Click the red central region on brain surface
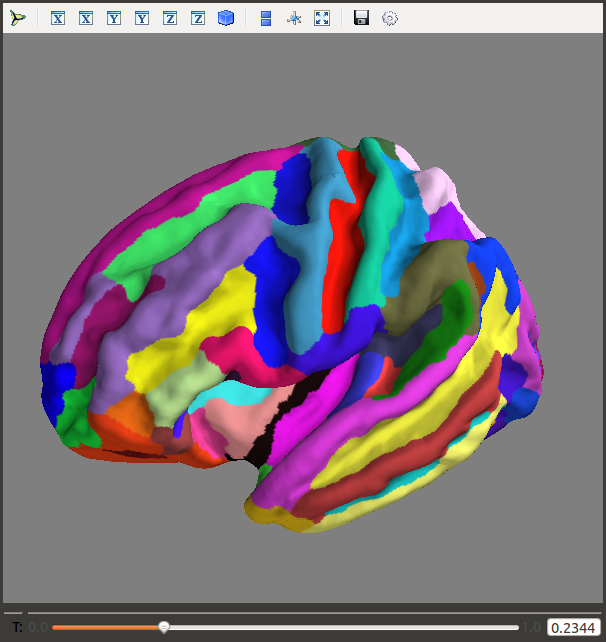 click(x=344, y=246)
